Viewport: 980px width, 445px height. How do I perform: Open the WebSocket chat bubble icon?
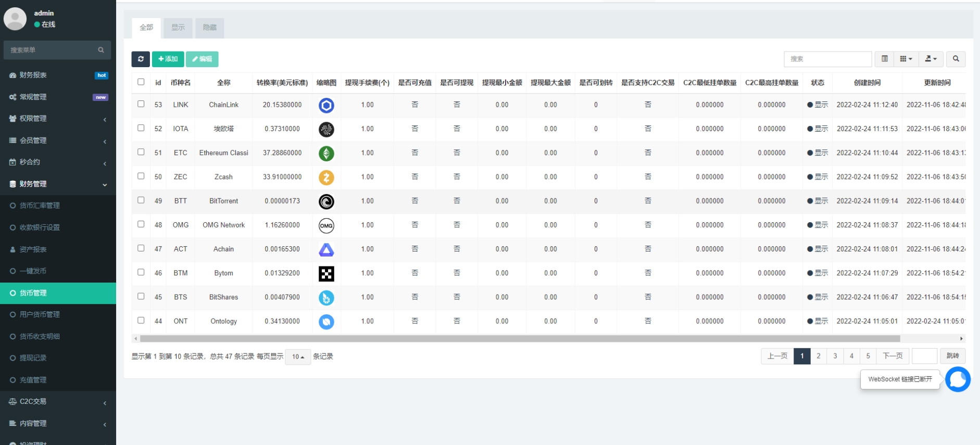[958, 379]
